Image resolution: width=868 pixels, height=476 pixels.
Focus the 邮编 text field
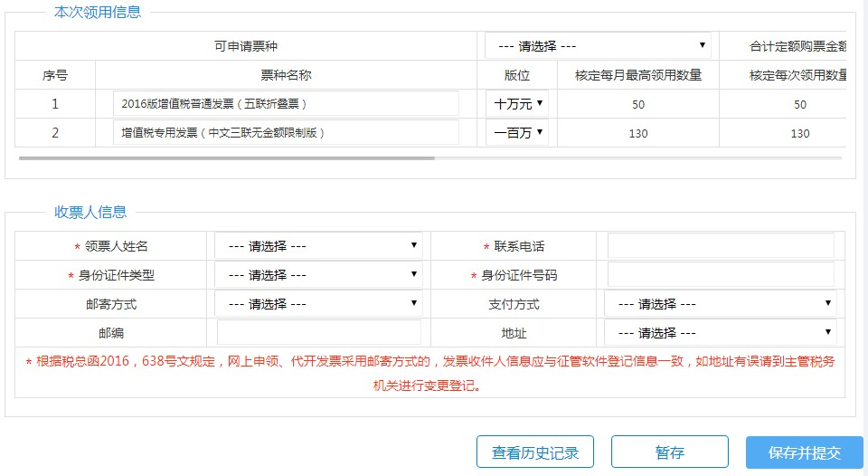319,332
